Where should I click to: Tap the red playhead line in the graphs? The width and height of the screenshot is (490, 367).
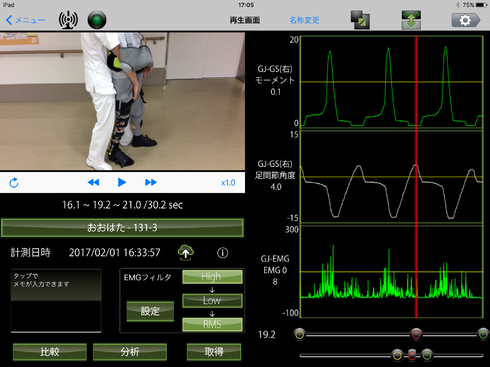tap(416, 177)
